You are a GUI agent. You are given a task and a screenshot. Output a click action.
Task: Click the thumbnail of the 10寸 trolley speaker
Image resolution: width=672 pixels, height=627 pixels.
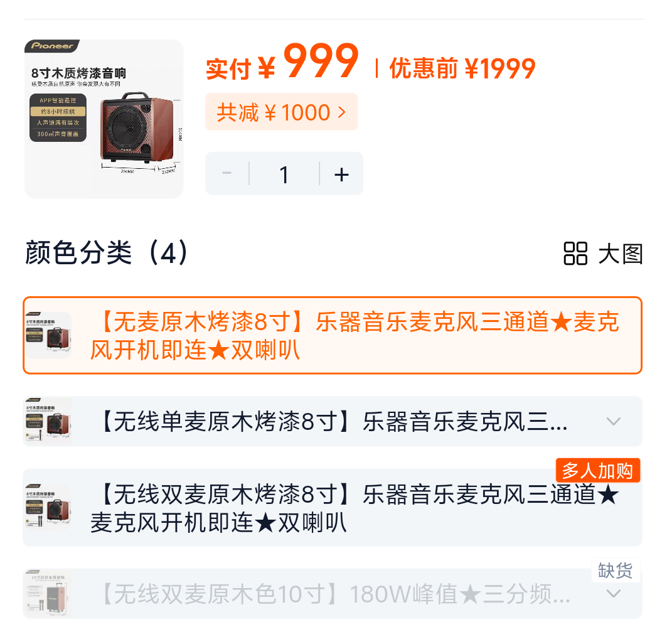pos(48,594)
